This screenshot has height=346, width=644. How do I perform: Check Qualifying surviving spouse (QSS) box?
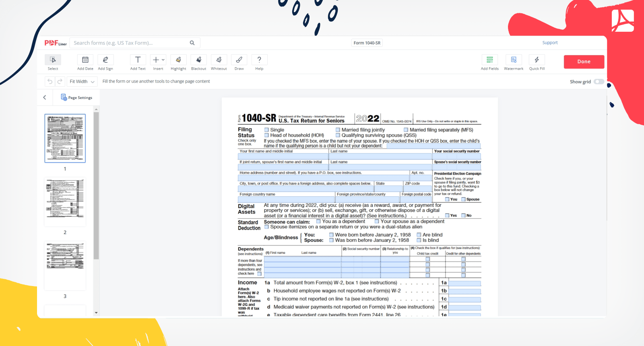click(338, 135)
